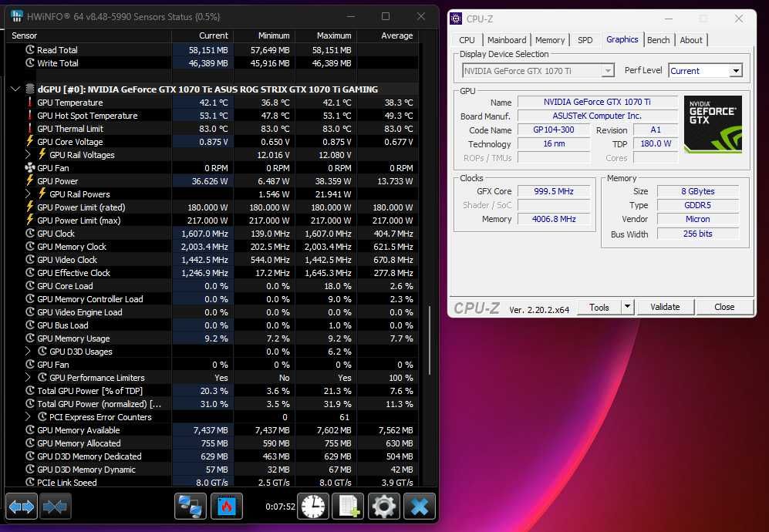The width and height of the screenshot is (769, 532).
Task: Click the GPU chip icon beside dGPU [#0] heading
Action: click(30, 89)
